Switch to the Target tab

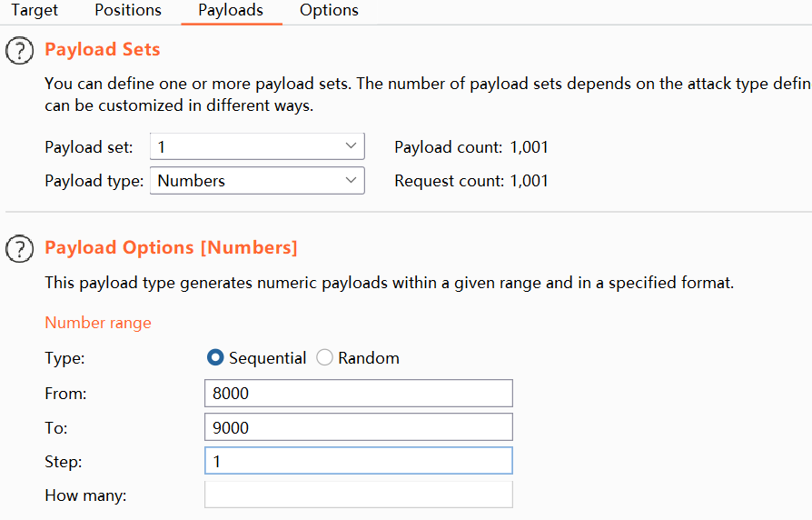click(35, 11)
